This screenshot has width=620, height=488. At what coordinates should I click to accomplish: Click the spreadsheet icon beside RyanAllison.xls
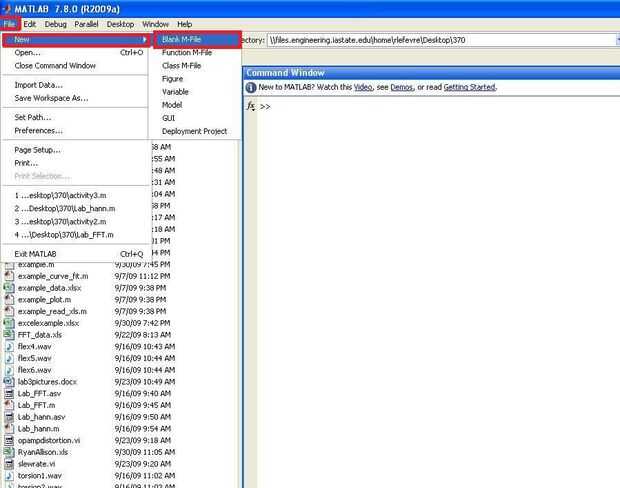pyautogui.click(x=9, y=452)
